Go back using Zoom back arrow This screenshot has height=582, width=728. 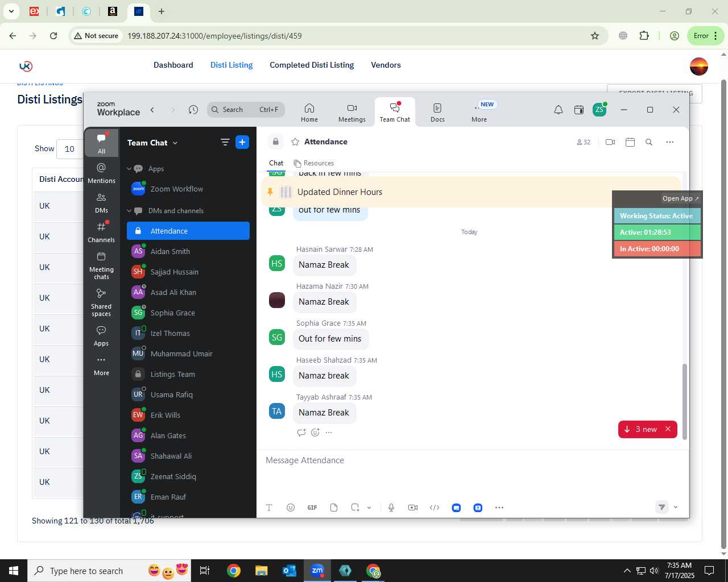[x=152, y=110]
